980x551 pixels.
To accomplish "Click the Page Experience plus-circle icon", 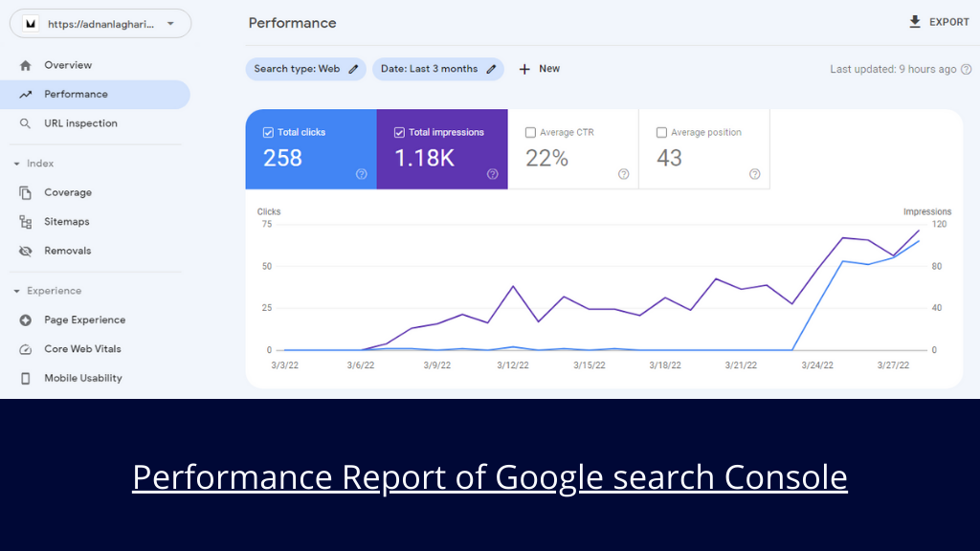I will [25, 320].
